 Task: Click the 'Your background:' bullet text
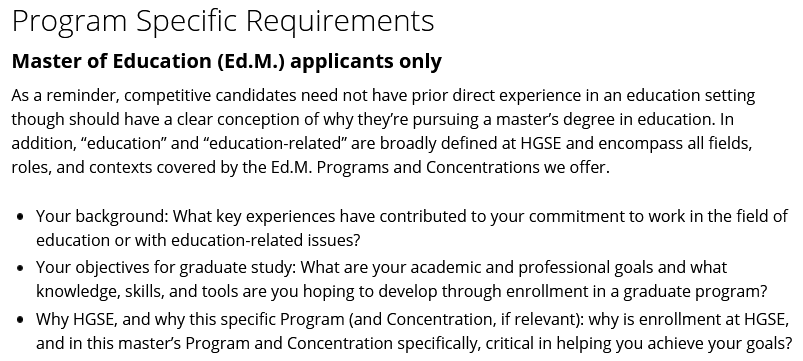coord(102,217)
